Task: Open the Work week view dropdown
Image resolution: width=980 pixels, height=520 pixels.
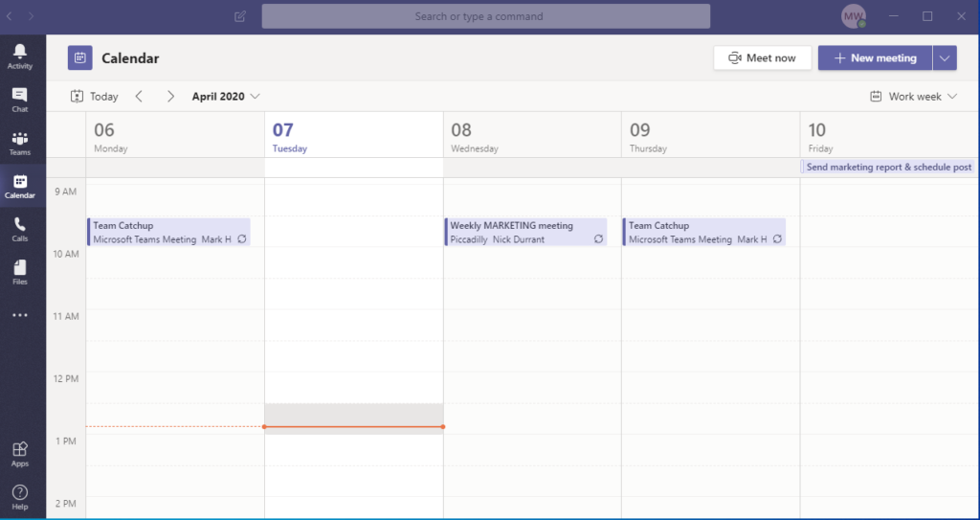Action: (x=913, y=96)
